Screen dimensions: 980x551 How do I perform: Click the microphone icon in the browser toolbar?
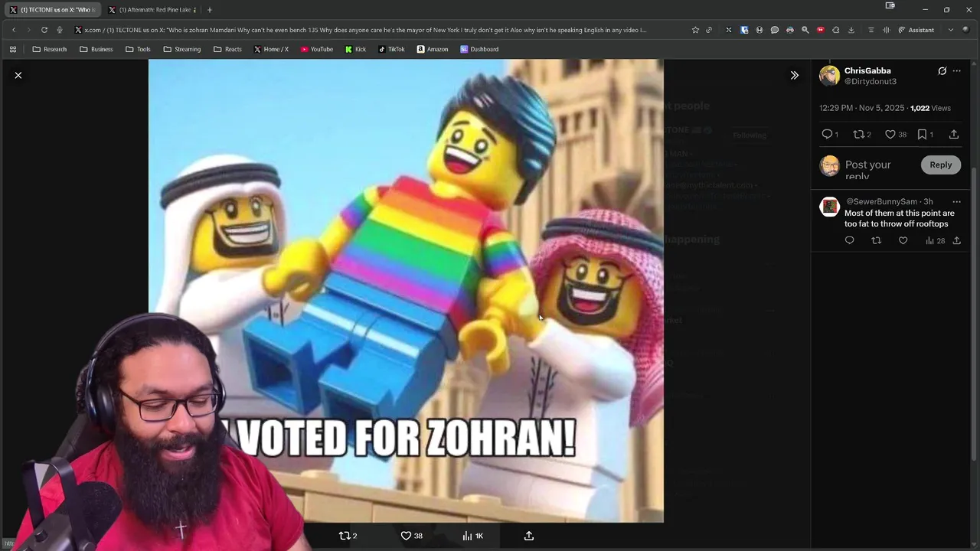pyautogui.click(x=60, y=30)
